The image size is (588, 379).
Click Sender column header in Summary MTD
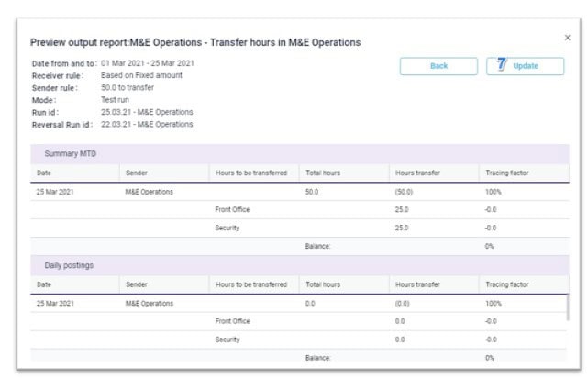(x=135, y=173)
